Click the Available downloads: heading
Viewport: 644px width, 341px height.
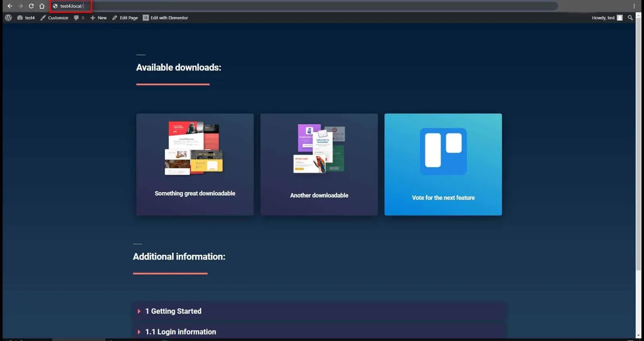pos(179,67)
